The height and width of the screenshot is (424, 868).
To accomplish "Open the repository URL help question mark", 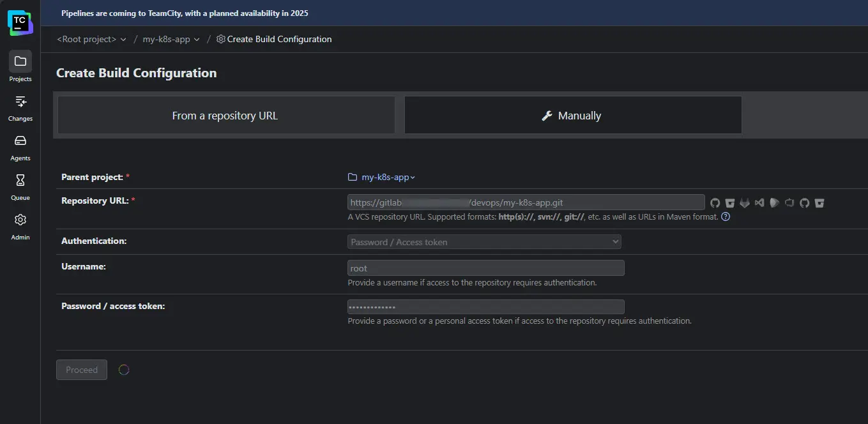I will pyautogui.click(x=726, y=217).
